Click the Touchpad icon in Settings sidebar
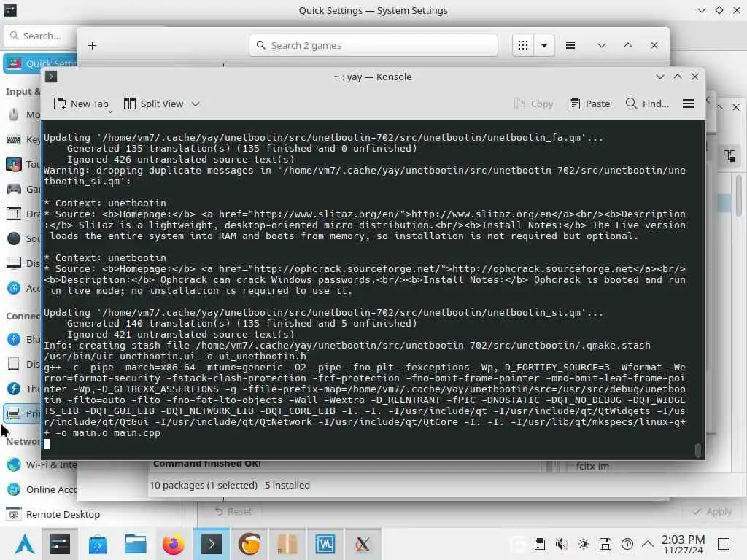 [x=14, y=164]
